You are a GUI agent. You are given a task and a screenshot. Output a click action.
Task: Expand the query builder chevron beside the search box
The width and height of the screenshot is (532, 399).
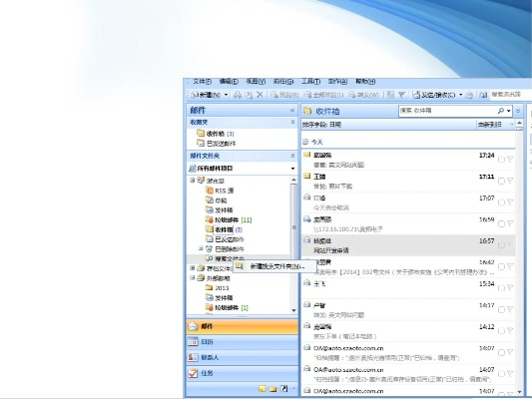pos(518,111)
